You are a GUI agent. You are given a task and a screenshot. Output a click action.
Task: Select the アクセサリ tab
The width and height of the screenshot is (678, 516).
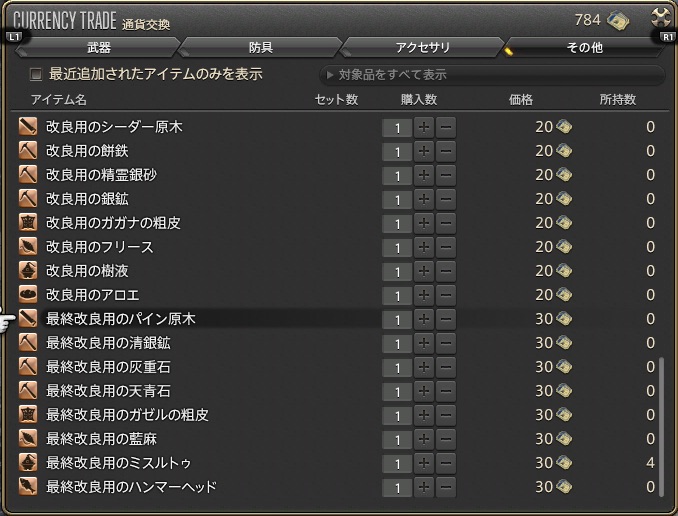pos(422,47)
